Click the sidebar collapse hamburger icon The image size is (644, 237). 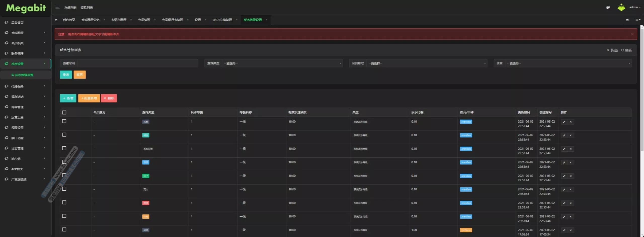pos(57,7)
